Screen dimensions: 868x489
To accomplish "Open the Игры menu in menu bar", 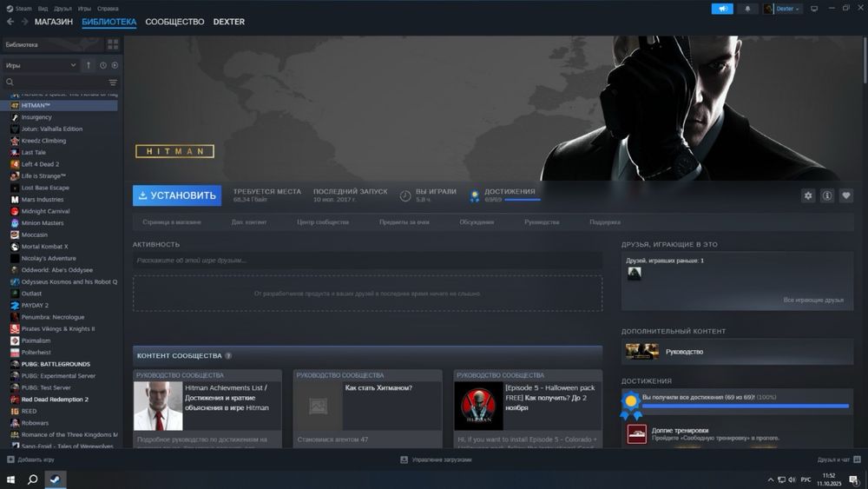I will point(84,9).
